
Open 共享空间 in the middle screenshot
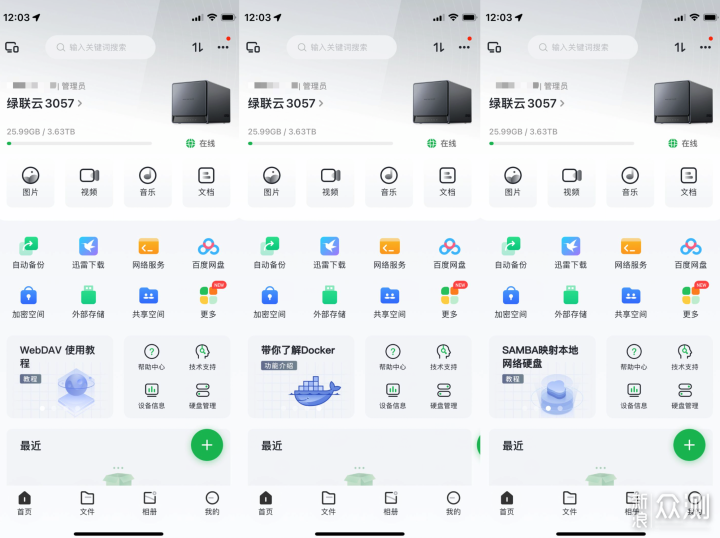(x=389, y=302)
